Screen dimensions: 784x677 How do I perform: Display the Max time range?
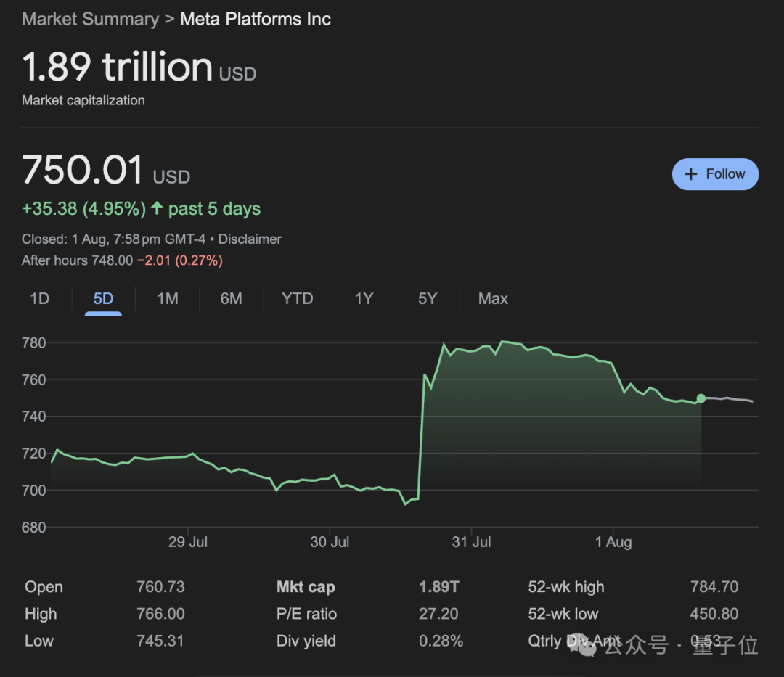[x=493, y=298]
